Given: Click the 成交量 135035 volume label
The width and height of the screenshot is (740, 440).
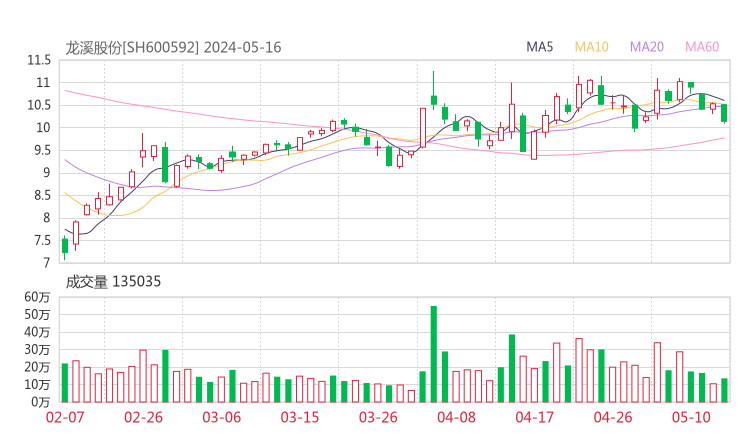Looking at the screenshot, I should point(113,281).
